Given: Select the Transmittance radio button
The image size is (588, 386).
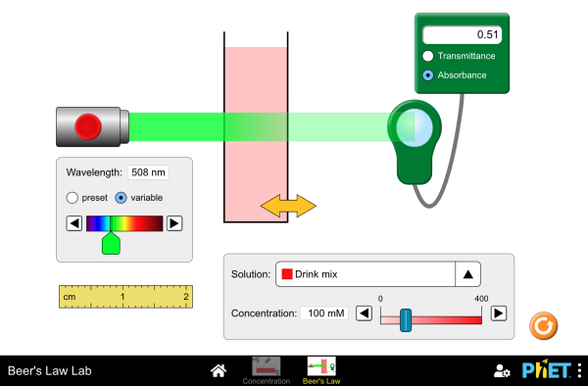Looking at the screenshot, I should coord(428,56).
